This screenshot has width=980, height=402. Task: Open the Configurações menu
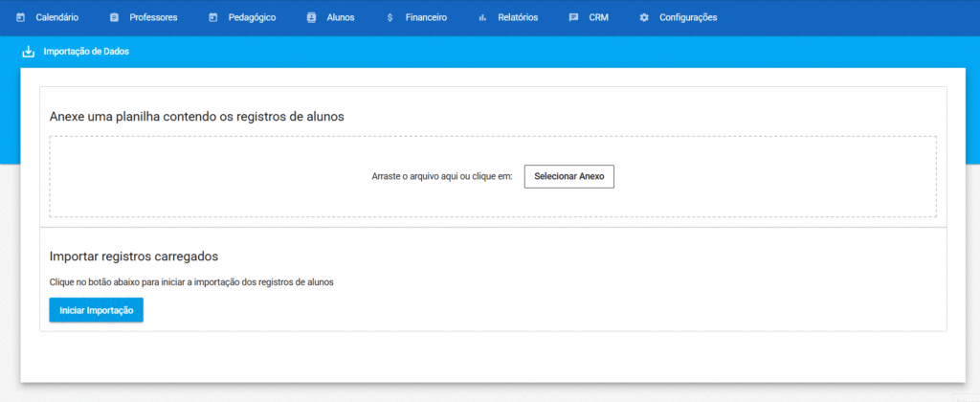pos(688,17)
